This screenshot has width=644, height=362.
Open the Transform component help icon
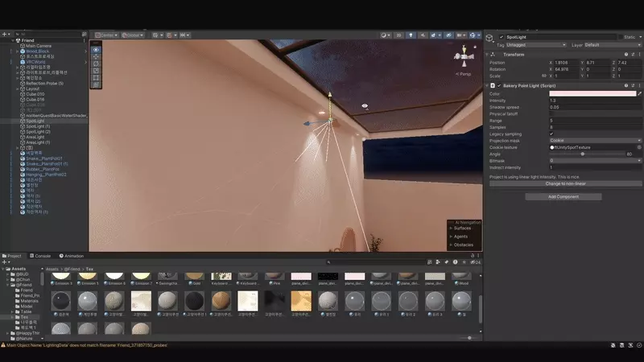tap(626, 55)
